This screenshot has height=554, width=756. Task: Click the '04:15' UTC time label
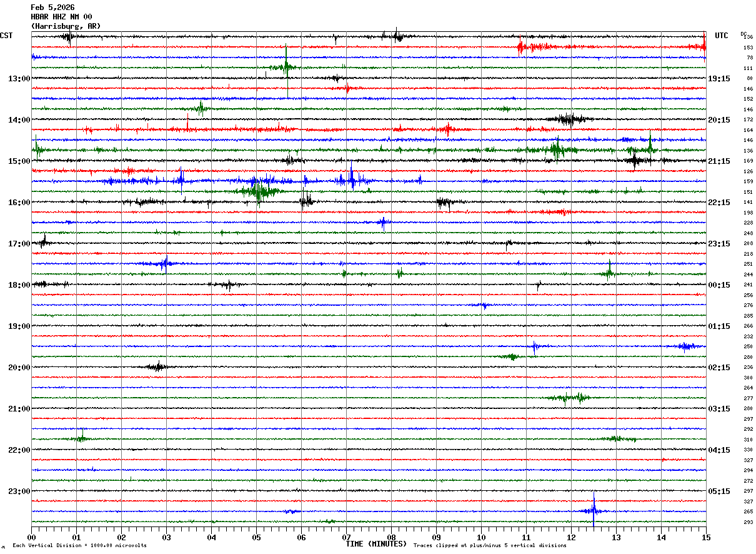tap(719, 450)
